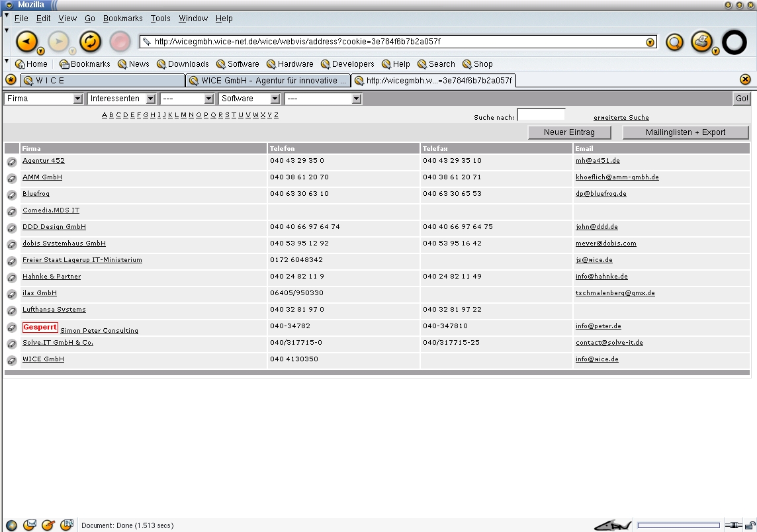This screenshot has height=532, width=757.
Task: Open the Lufthansa Systems company link
Action: click(x=54, y=310)
